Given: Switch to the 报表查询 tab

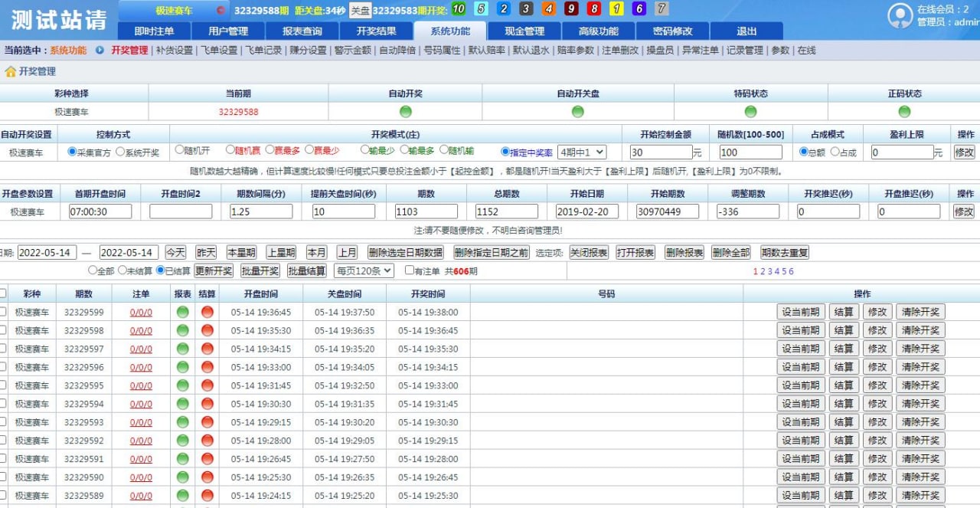Looking at the screenshot, I should click(x=302, y=31).
